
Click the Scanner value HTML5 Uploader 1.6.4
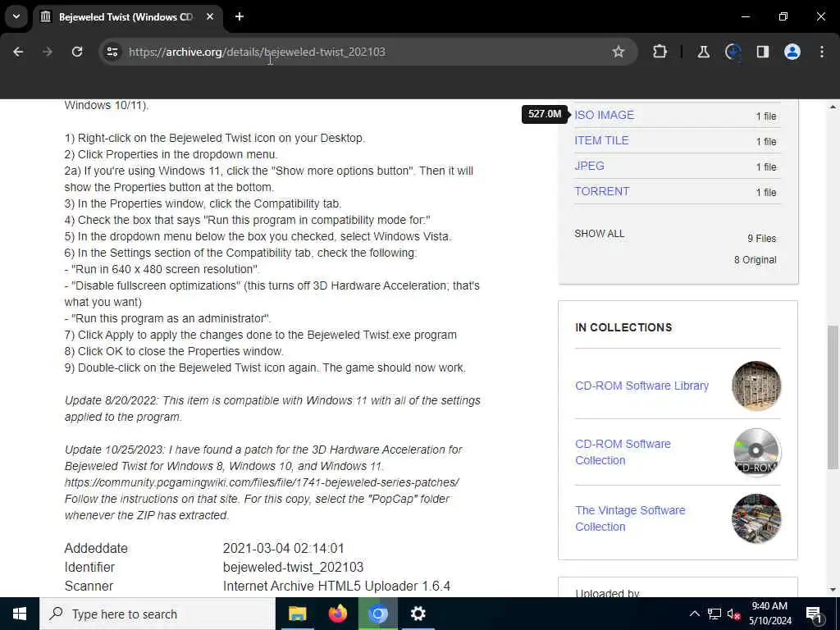[336, 586]
